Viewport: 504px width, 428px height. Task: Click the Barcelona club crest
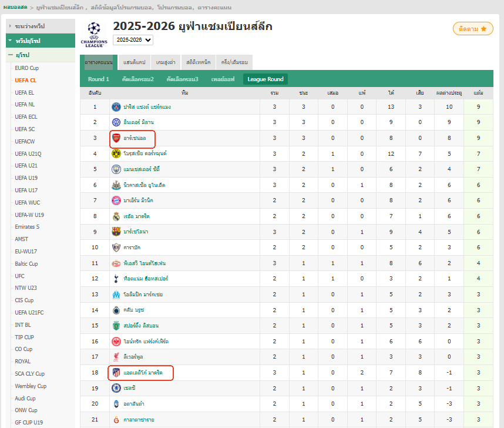[x=116, y=232]
